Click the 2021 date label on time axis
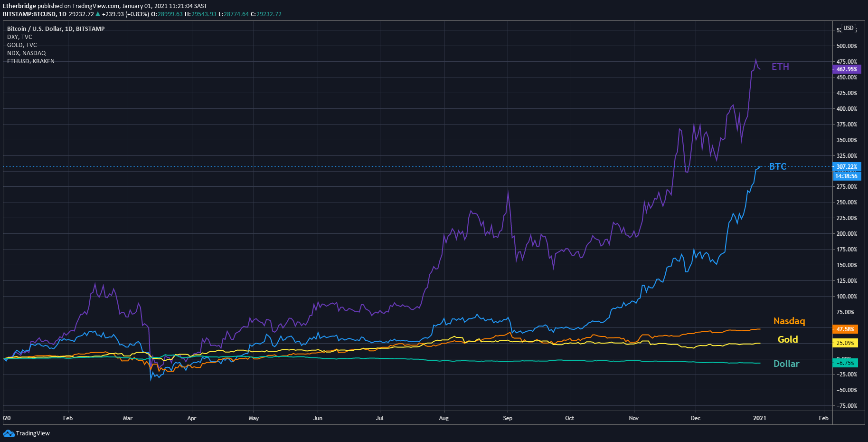The width and height of the screenshot is (868, 442). pyautogui.click(x=760, y=418)
